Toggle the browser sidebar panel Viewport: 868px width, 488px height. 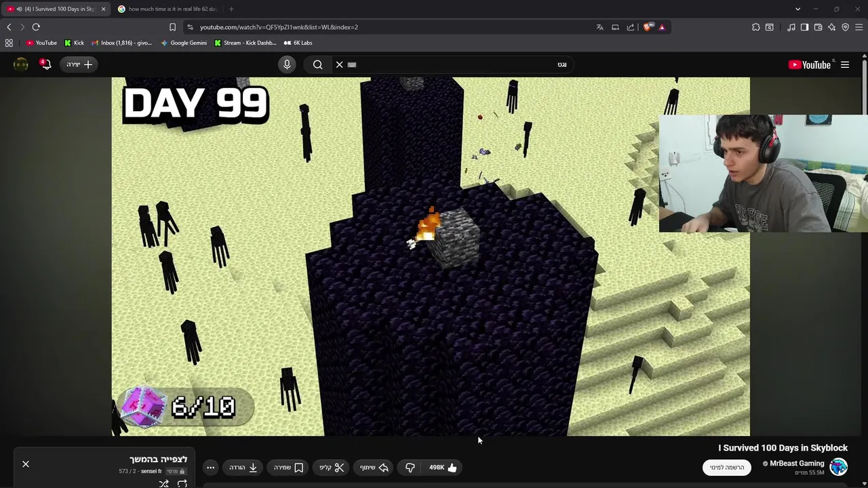coord(804,27)
